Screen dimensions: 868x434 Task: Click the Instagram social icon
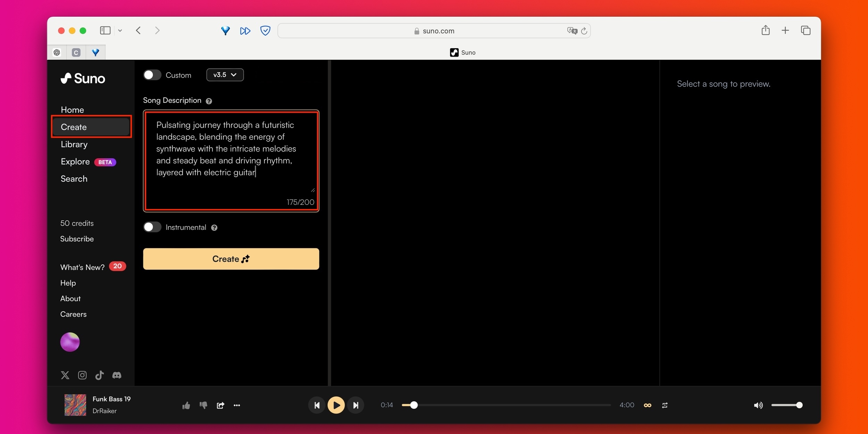pyautogui.click(x=82, y=375)
